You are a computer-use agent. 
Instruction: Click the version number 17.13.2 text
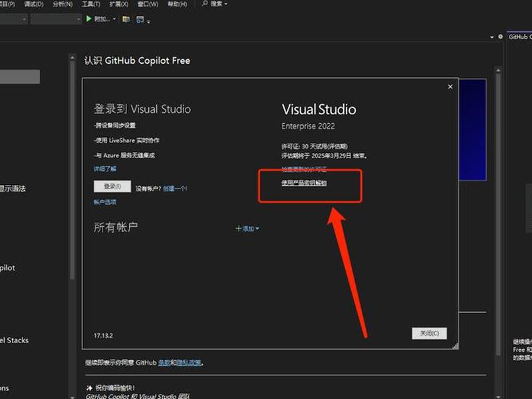click(x=103, y=336)
